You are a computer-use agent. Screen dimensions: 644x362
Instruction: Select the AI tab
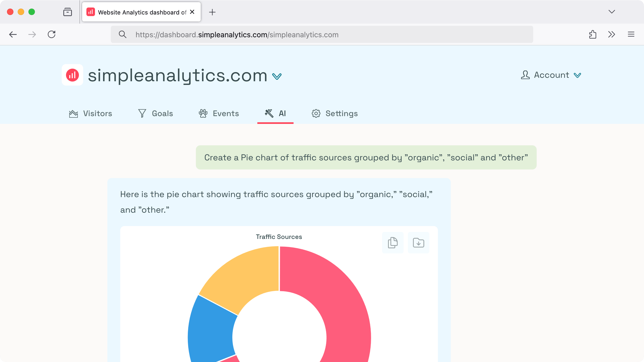coord(275,113)
